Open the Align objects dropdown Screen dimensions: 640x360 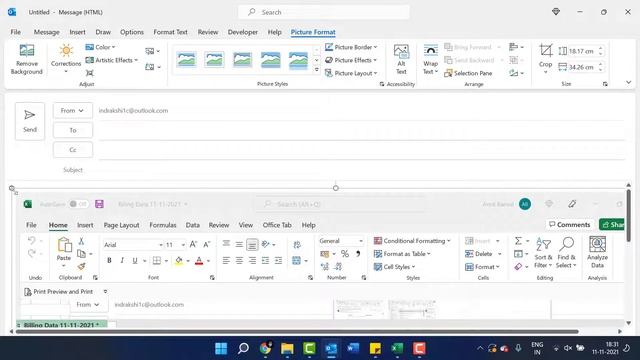coord(516,47)
